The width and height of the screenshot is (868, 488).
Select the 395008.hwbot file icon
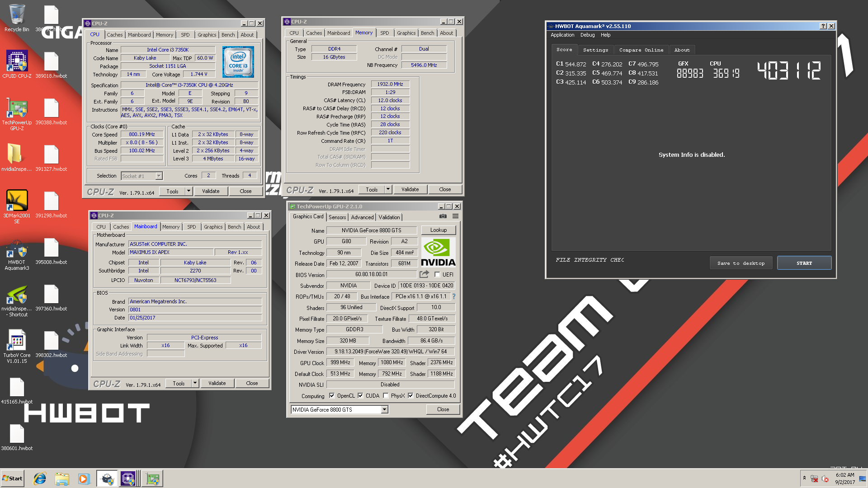coord(51,251)
